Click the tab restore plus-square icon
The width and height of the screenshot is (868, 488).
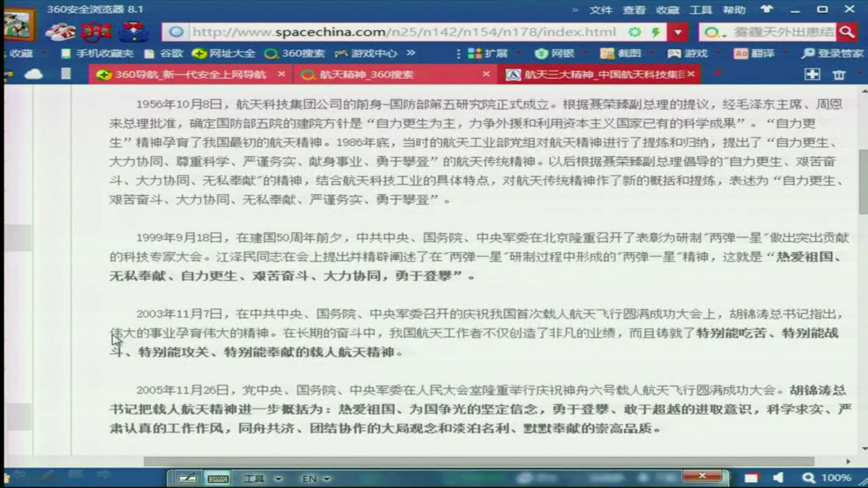(812, 75)
